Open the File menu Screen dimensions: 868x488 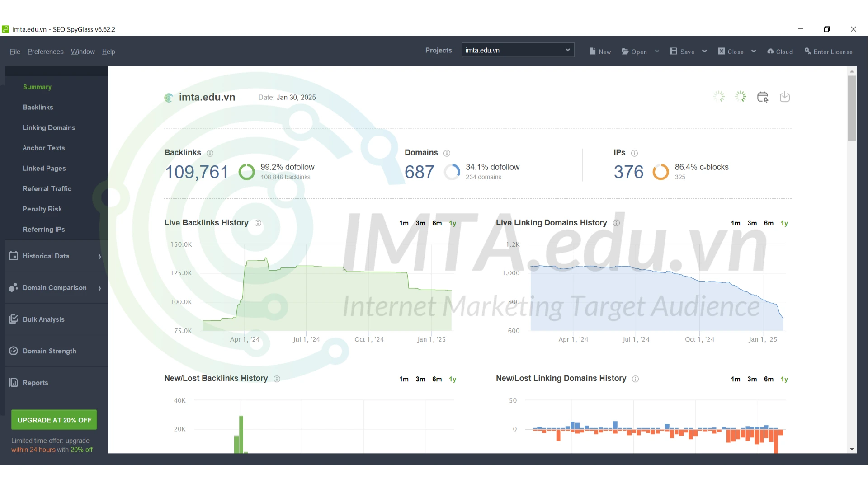coord(15,52)
